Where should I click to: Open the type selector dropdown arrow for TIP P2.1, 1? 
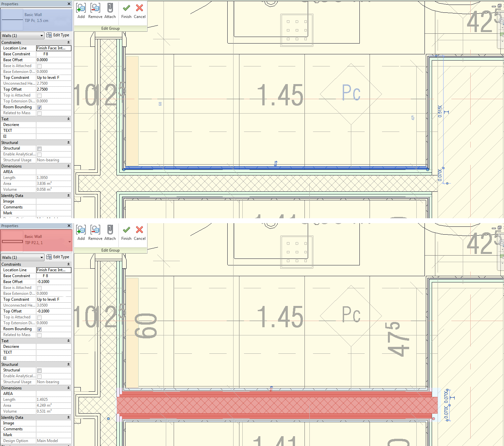[69, 242]
